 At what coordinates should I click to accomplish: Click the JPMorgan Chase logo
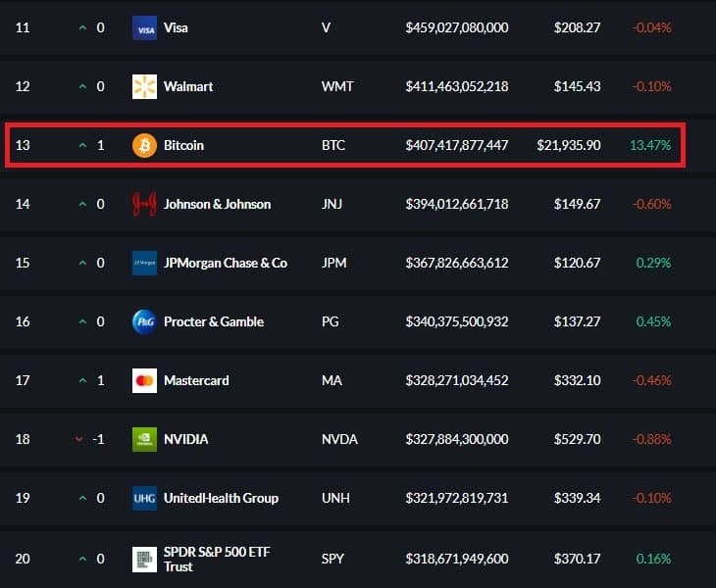point(144,264)
